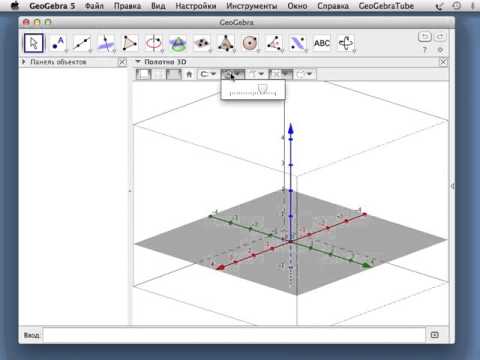
Task: Close the Полотно 3D panel
Action: click(443, 62)
